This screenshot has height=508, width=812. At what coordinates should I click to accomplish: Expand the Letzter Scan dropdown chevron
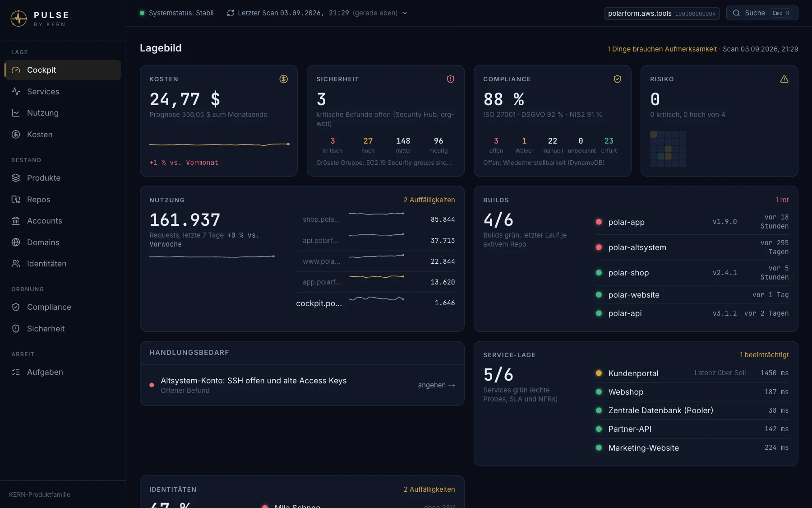coord(405,13)
